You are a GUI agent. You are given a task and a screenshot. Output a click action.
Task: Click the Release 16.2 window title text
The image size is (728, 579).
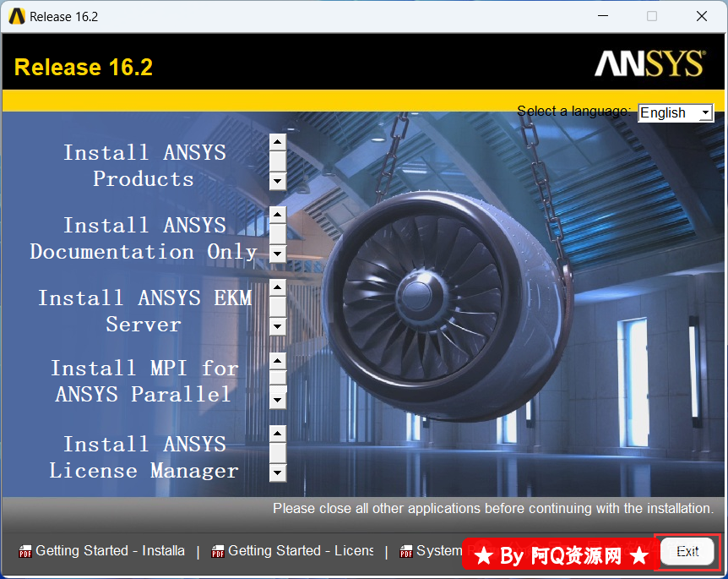click(64, 17)
